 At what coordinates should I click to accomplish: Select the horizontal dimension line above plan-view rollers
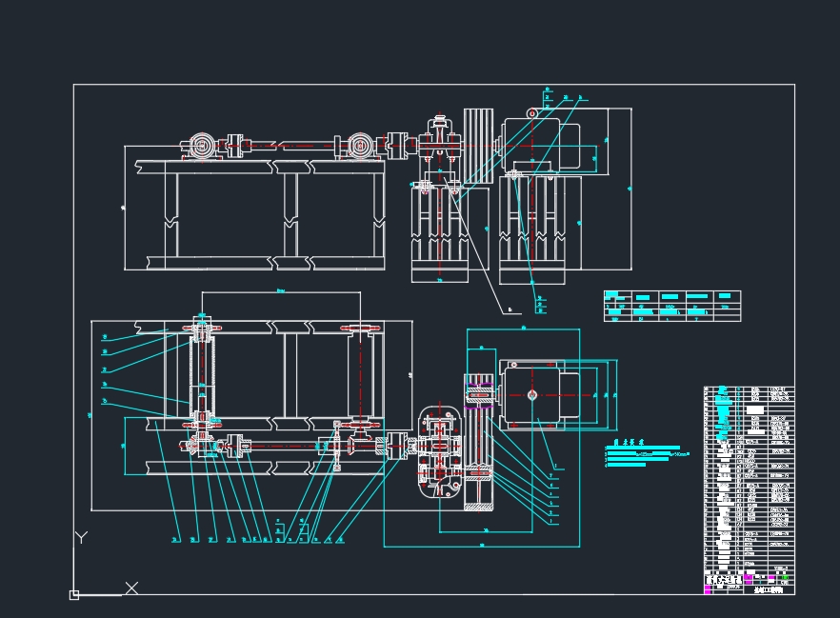click(281, 292)
